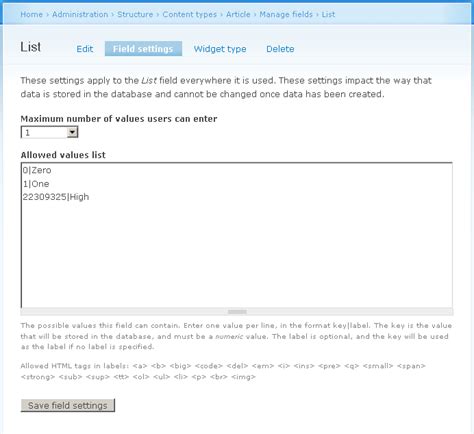Click the List page title heading
The image size is (474, 434).
click(x=31, y=47)
